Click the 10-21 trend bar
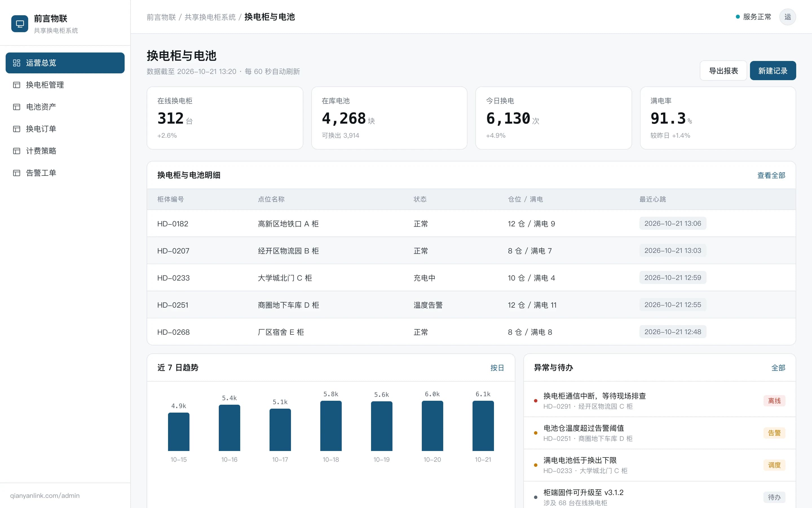 [483, 426]
